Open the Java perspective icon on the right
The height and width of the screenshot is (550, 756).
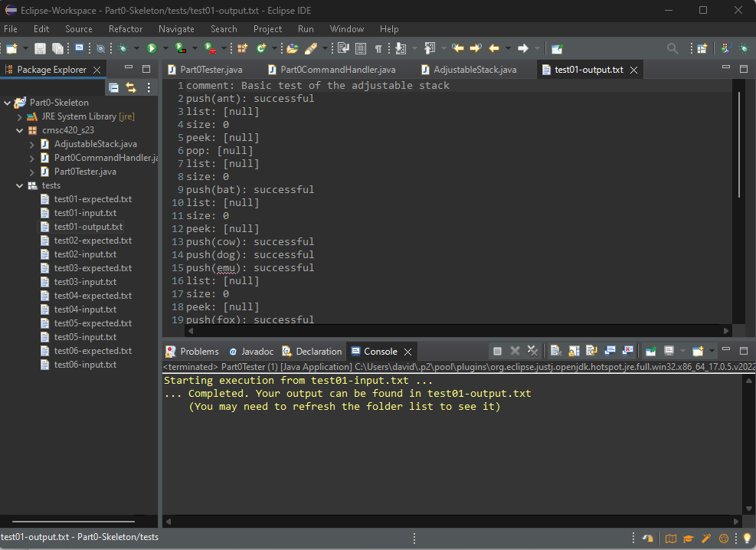(x=726, y=47)
